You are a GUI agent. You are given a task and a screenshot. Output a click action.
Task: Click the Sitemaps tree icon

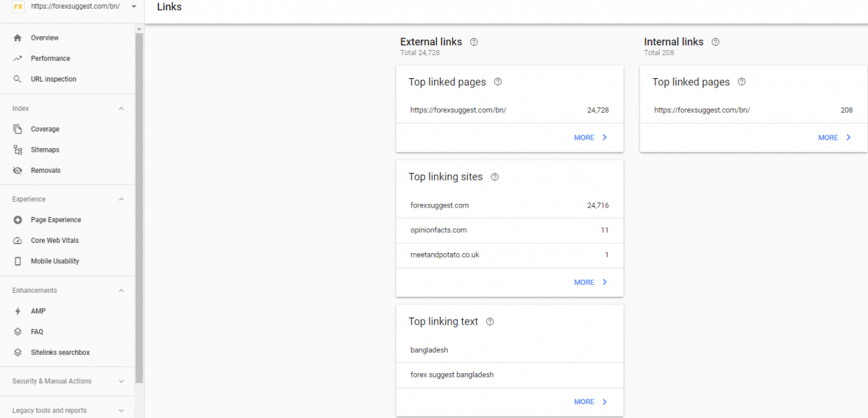[x=17, y=150]
